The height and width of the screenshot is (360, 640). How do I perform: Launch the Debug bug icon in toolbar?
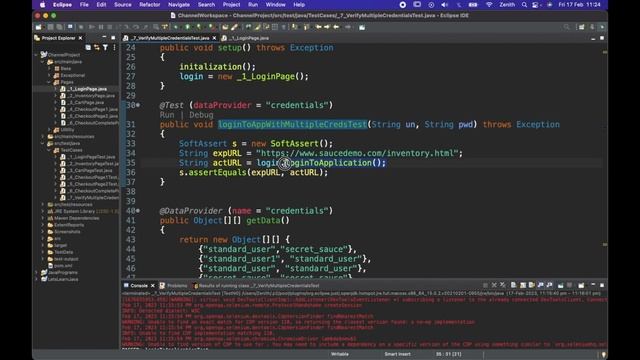click(176, 27)
